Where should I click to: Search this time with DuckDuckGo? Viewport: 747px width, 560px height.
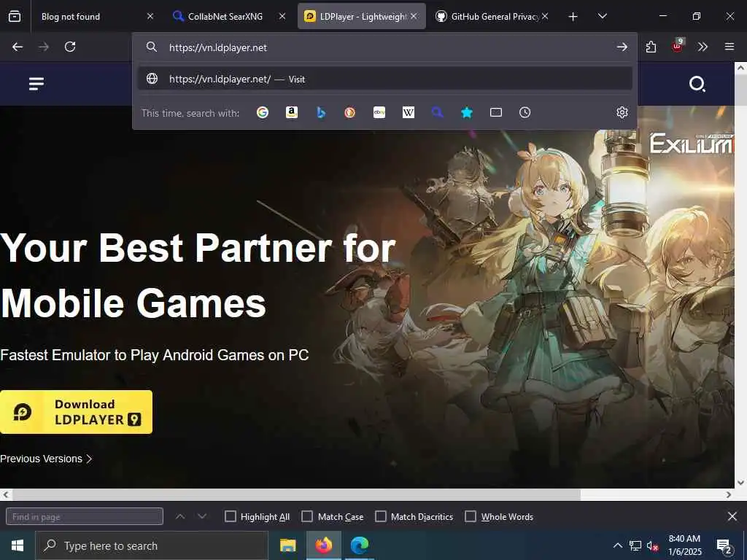coord(349,112)
